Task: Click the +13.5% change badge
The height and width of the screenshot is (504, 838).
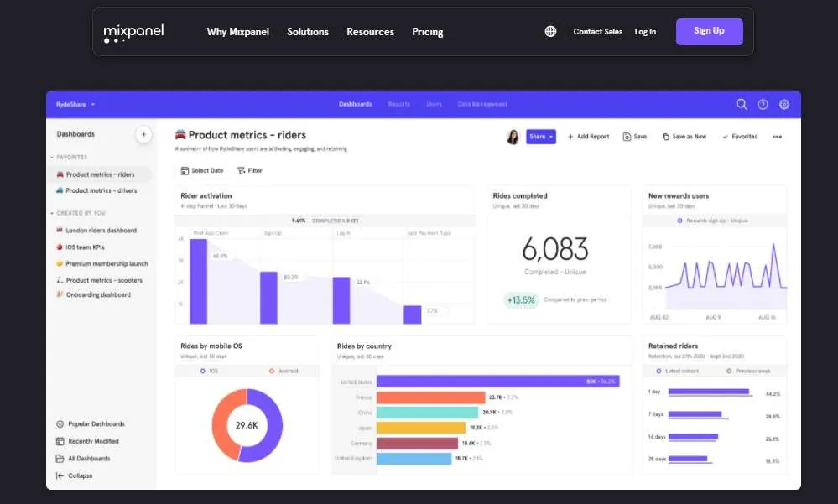Action: [521, 300]
